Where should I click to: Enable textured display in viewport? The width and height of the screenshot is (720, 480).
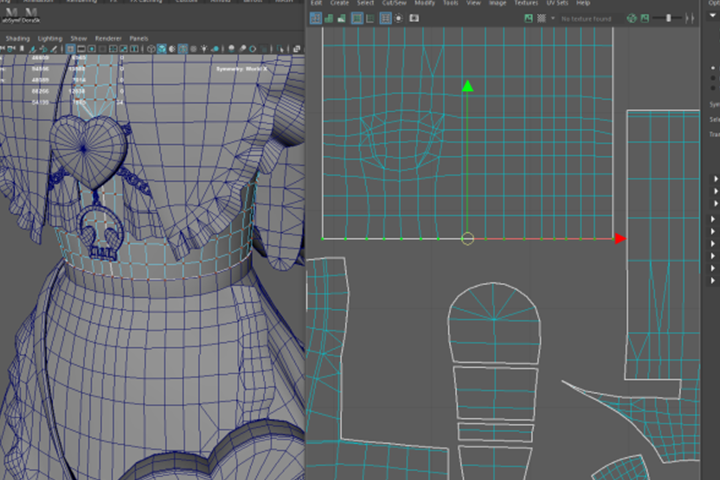point(193,49)
